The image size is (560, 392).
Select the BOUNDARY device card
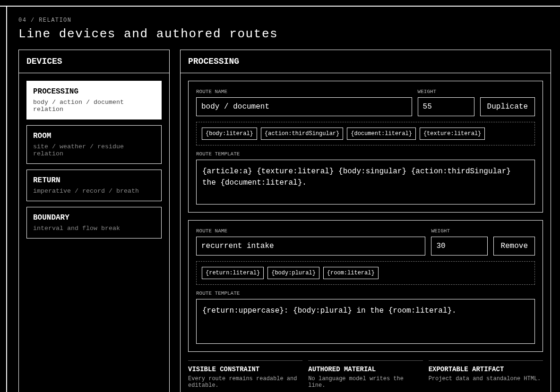94,222
